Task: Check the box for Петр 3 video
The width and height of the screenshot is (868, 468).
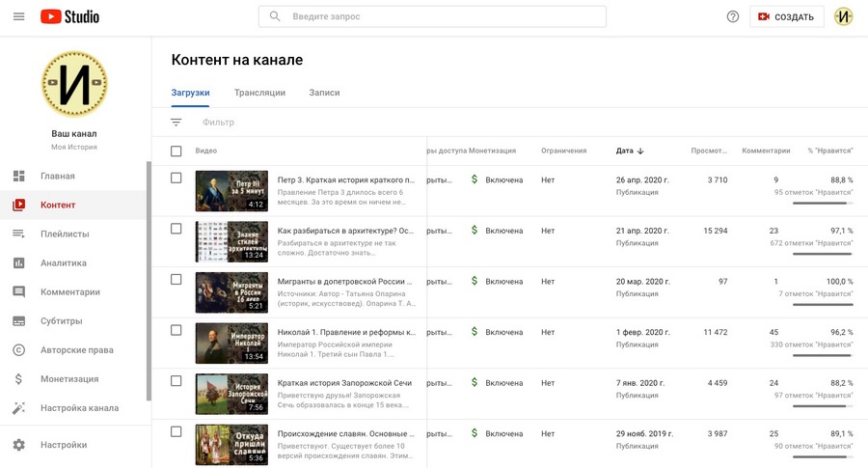Action: click(176, 179)
